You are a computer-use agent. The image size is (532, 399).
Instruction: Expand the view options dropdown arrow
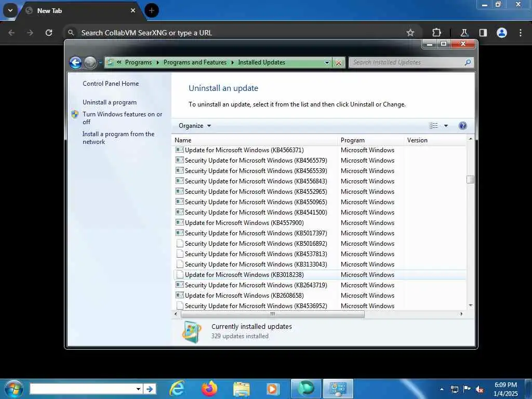click(x=446, y=126)
